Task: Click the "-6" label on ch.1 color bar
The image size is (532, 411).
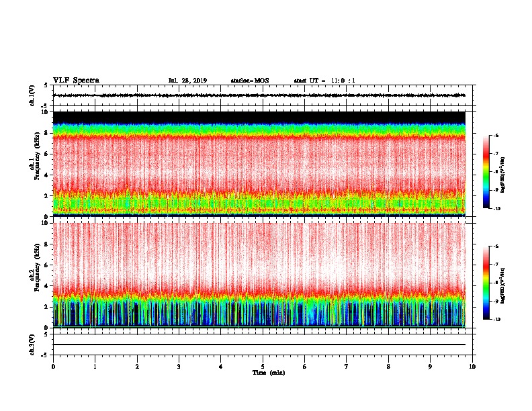Action: pos(496,136)
